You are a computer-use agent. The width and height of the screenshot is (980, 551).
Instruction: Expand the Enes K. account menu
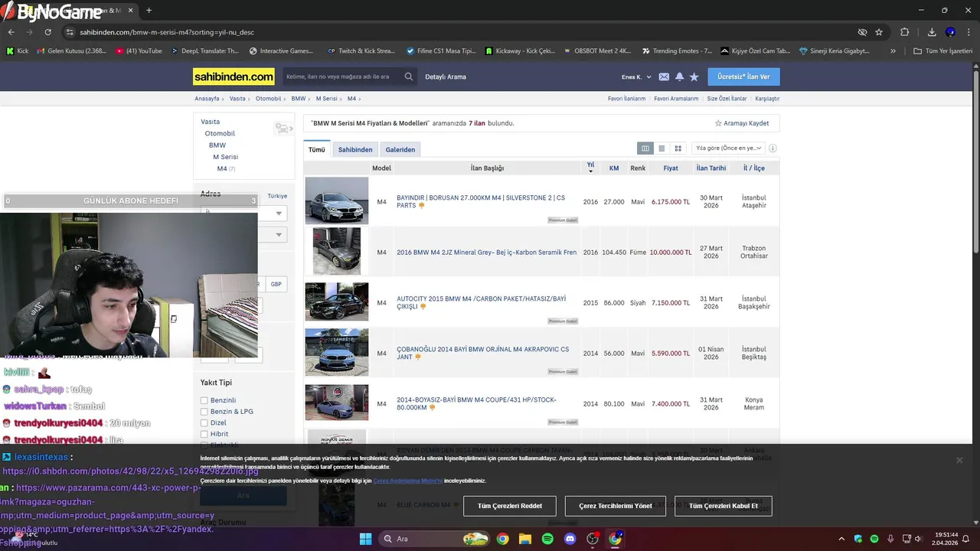click(x=636, y=77)
